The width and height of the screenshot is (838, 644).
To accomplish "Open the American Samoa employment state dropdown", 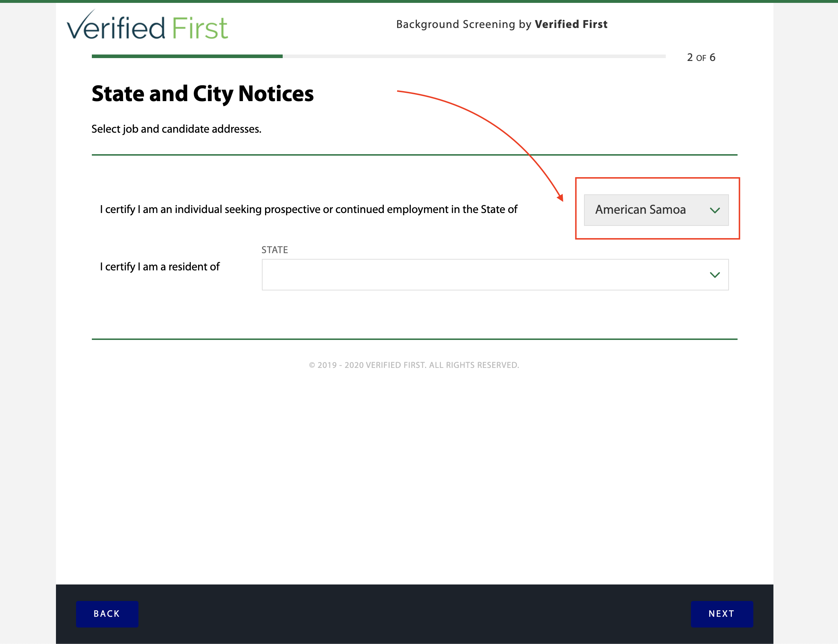I will coord(656,210).
